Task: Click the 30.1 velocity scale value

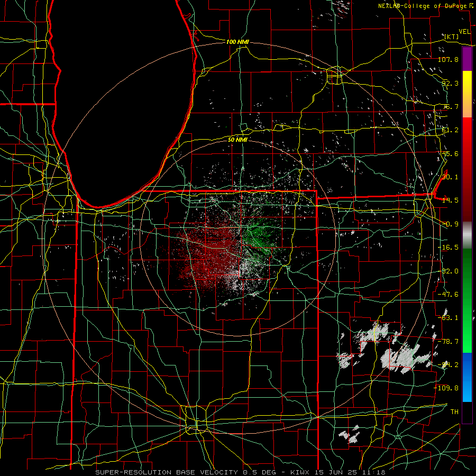Action: coord(450,177)
